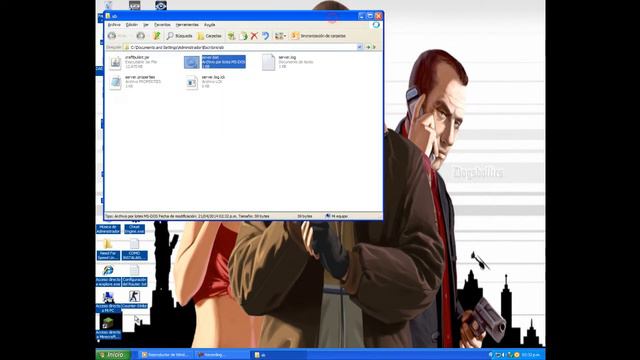The width and height of the screenshot is (640, 360).
Task: Click the blue Undo arrow icon
Action: point(265,36)
